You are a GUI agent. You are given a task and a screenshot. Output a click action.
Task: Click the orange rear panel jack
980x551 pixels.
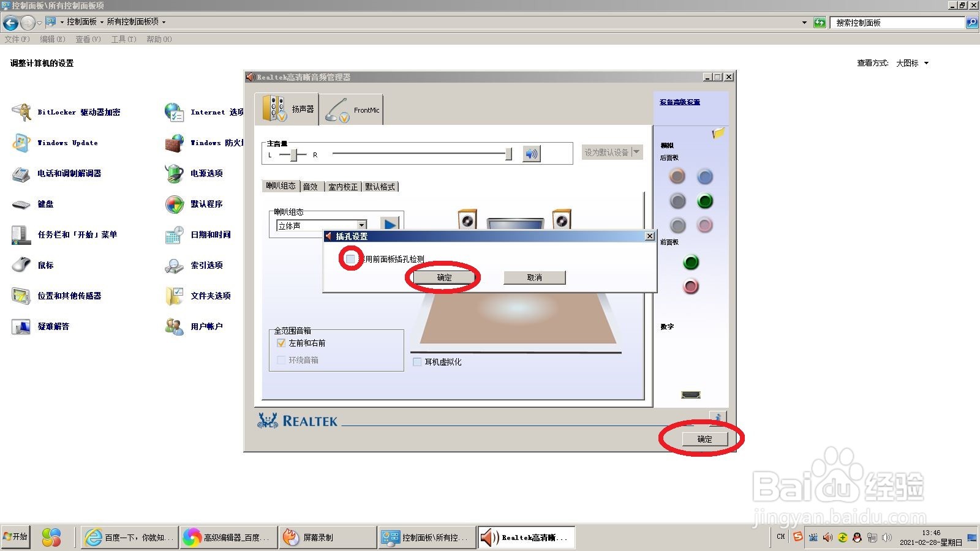(677, 176)
